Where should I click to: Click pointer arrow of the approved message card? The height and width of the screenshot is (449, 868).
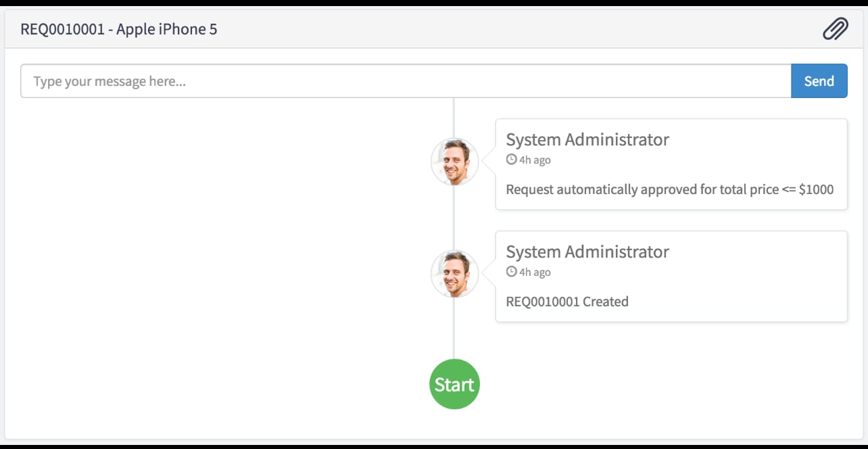tap(491, 162)
